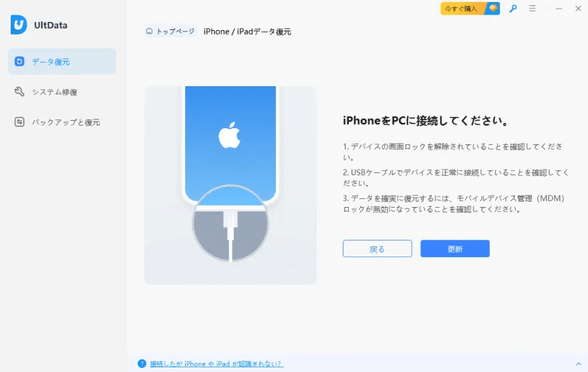Click the diamond icon on purchase button
Screen dimensions: 588x372
(x=492, y=8)
